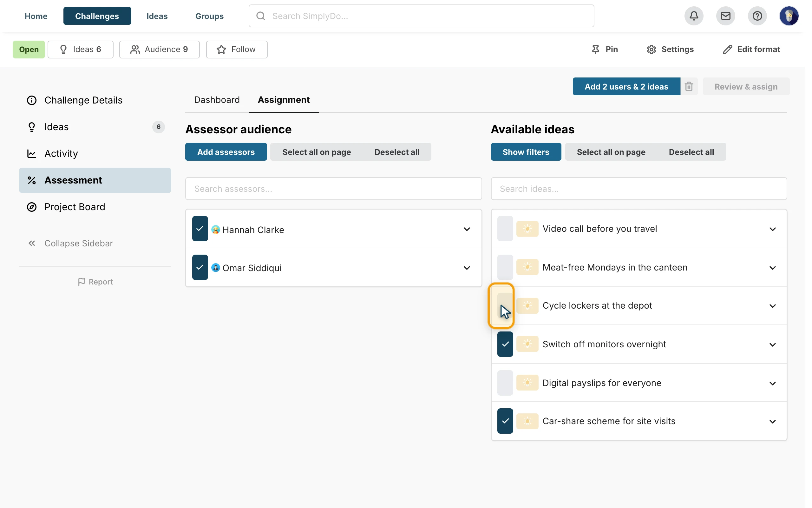Focus the Search assessors field
812x508 pixels.
(333, 189)
